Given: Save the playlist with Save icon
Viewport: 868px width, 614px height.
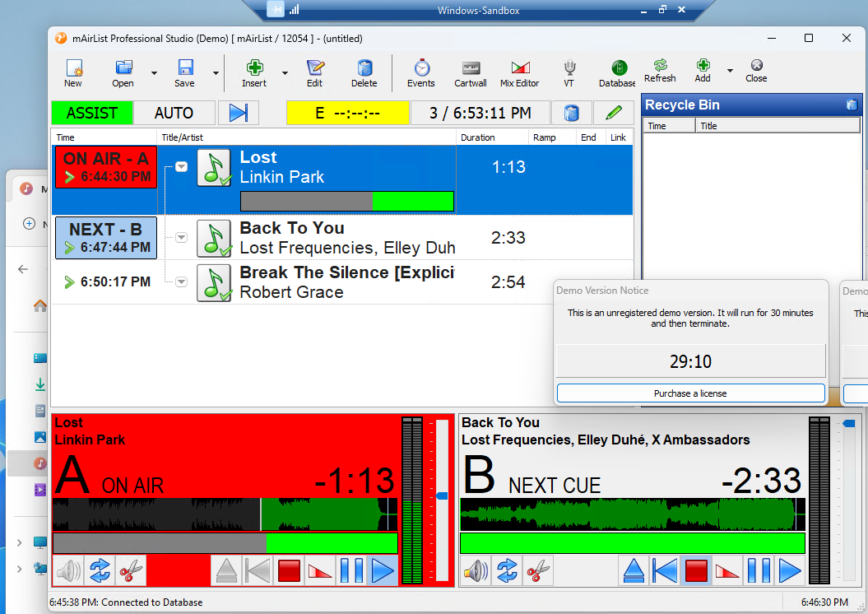Looking at the screenshot, I should pyautogui.click(x=184, y=73).
